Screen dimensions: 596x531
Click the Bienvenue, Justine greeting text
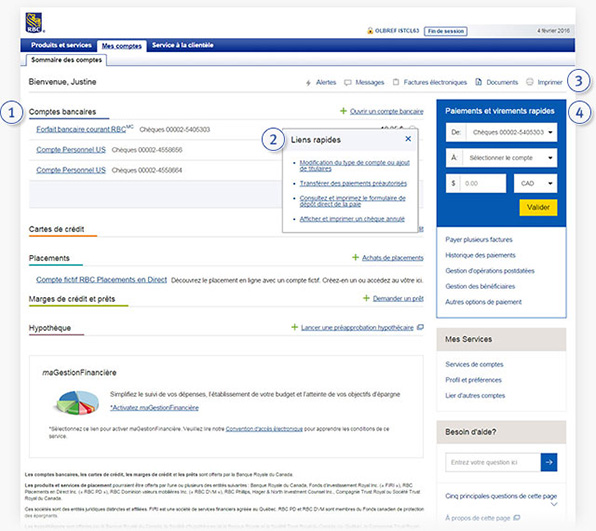click(62, 82)
